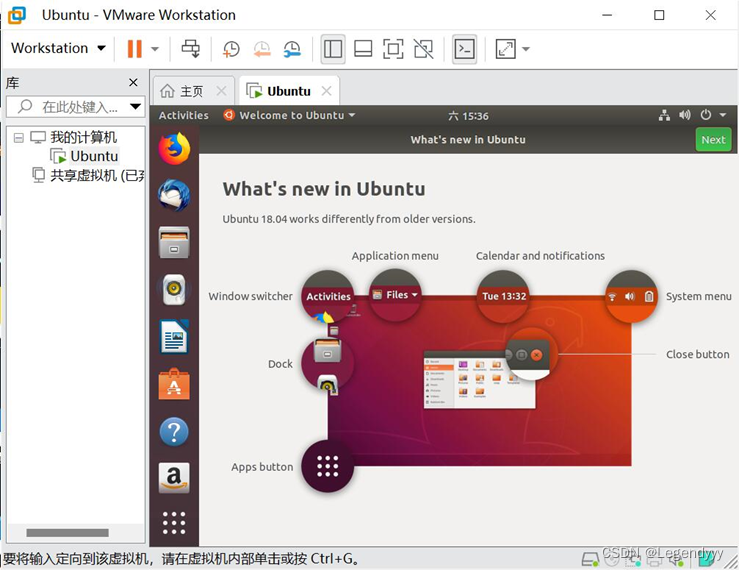Screen dimensions: 739x570
Task: Click the green Next button
Action: 713,140
